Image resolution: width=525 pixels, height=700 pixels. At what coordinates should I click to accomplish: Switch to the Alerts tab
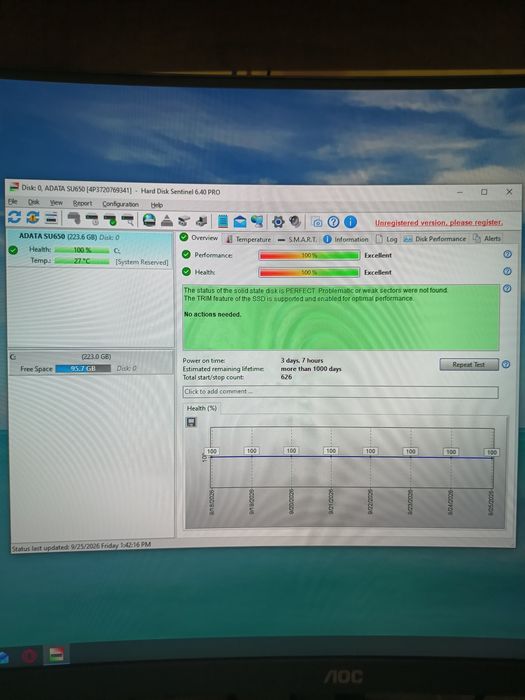pos(487,238)
